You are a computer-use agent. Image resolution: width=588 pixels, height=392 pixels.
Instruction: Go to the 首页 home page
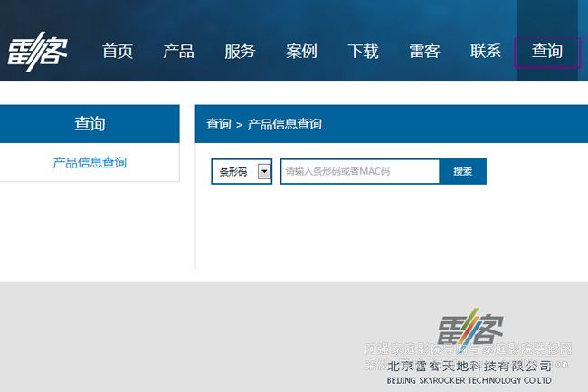click(x=118, y=52)
